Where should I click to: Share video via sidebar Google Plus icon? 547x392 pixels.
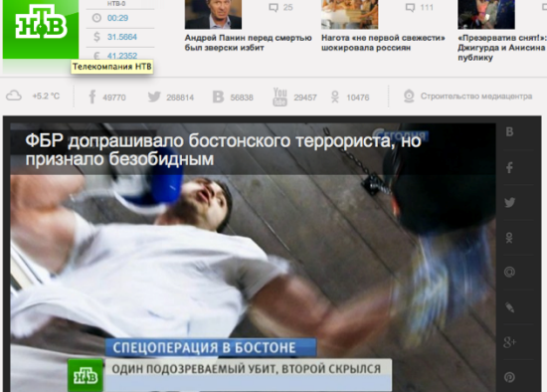(509, 342)
